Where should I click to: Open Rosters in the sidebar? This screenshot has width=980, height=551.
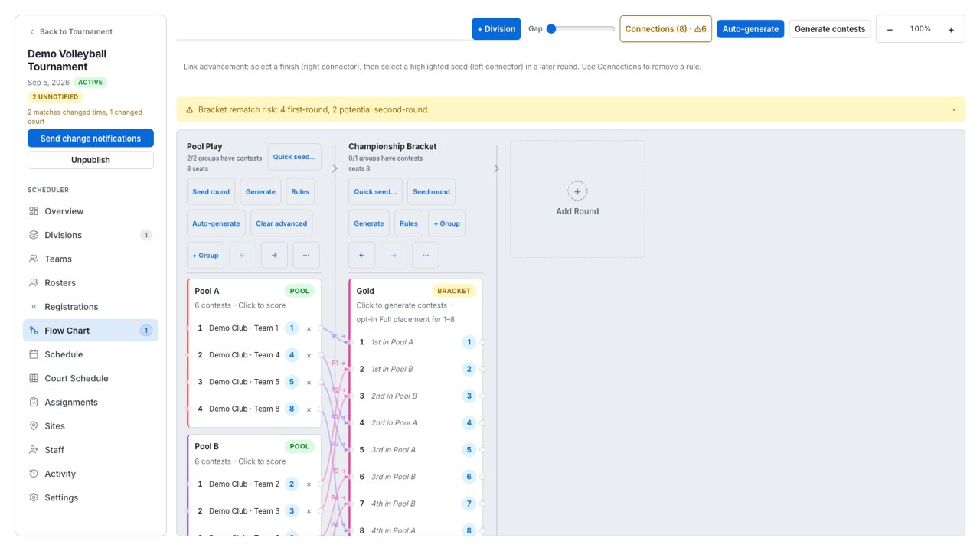90,282
